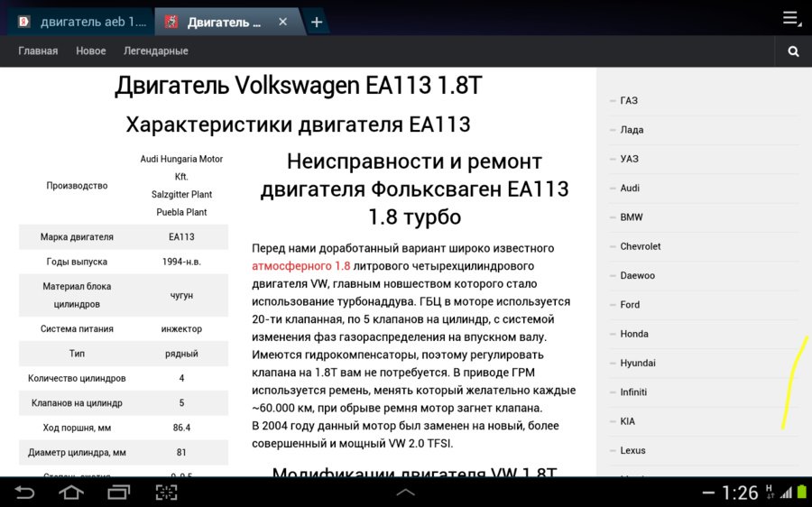Go to Главная in navigation
Viewport: 812px width, 507px height.
38,51
